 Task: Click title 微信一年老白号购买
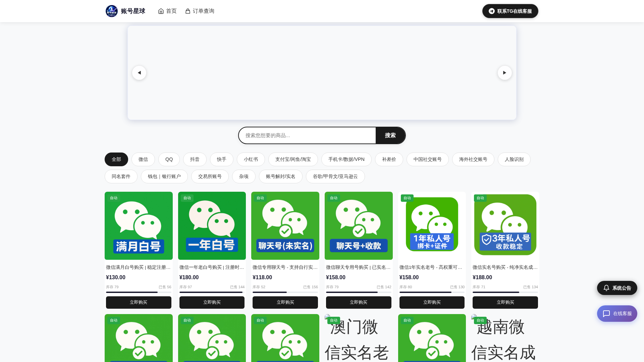click(212, 267)
